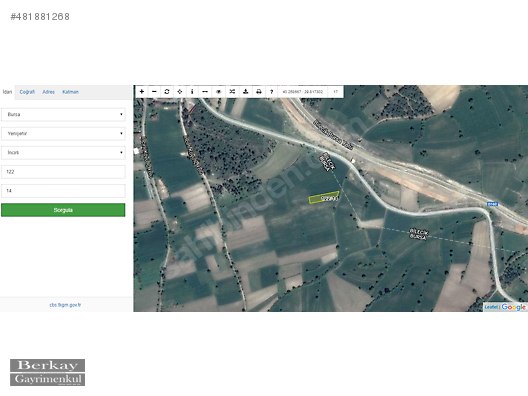The width and height of the screenshot is (528, 396).
Task: Switch to the Adres tab
Action: point(48,92)
